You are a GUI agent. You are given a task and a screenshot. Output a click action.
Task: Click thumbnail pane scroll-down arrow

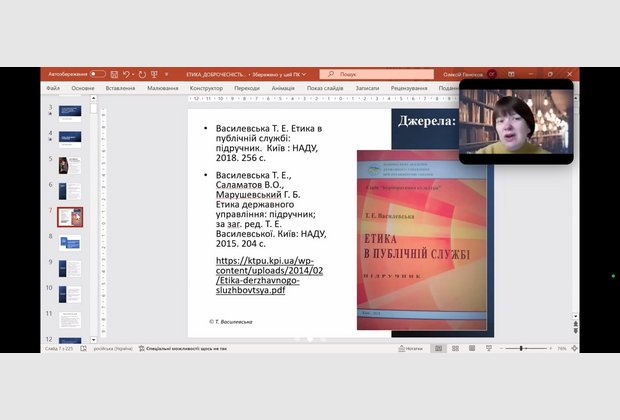[93, 340]
